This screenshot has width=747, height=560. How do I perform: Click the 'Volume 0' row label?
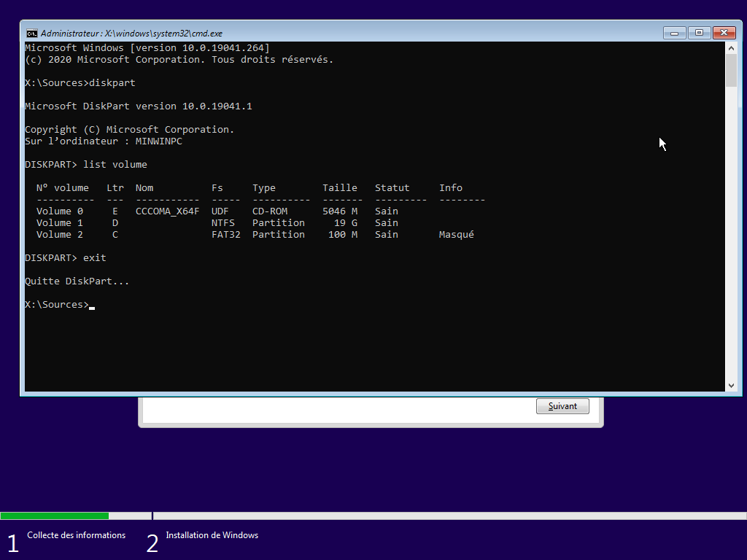click(x=60, y=211)
